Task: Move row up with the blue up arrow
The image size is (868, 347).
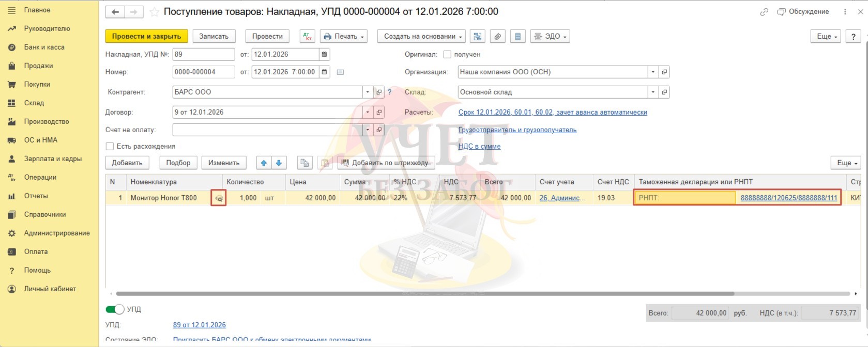Action: (x=264, y=163)
